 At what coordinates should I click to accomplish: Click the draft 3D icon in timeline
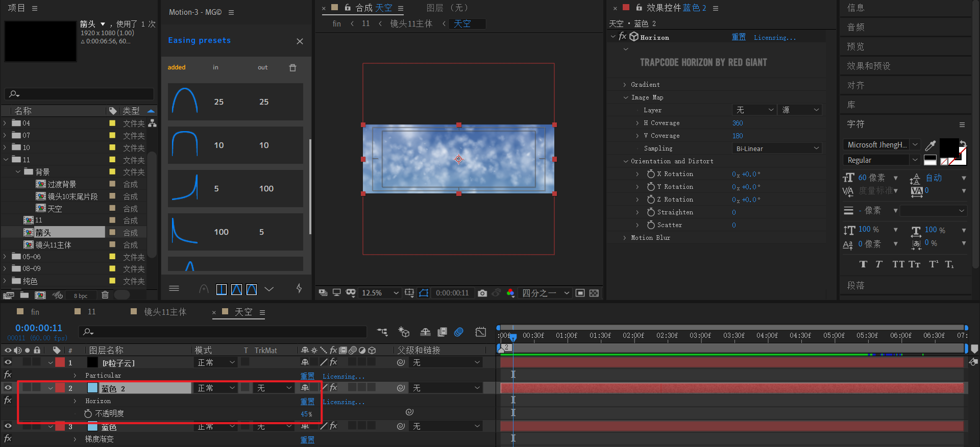404,332
